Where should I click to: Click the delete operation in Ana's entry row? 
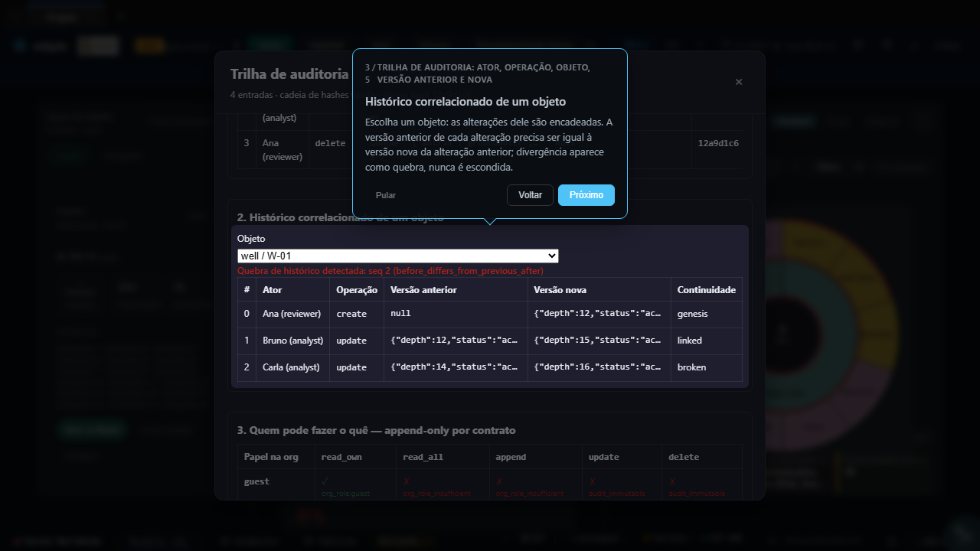(x=331, y=143)
